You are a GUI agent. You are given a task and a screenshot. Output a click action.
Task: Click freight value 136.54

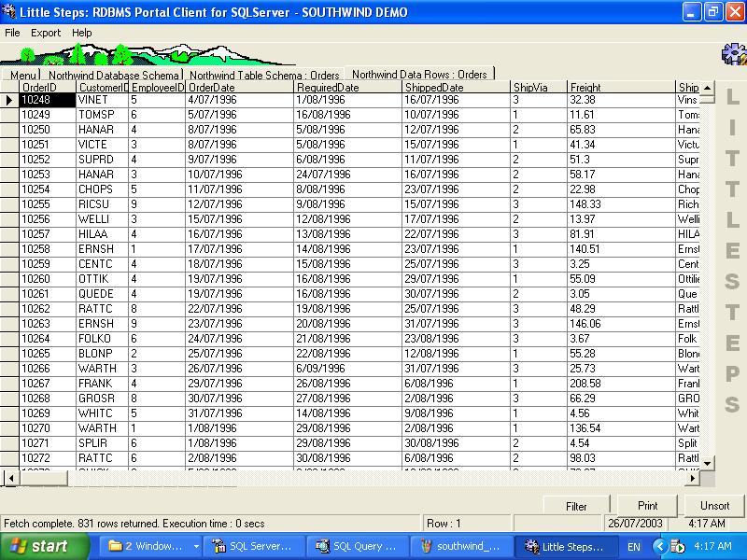click(621, 428)
